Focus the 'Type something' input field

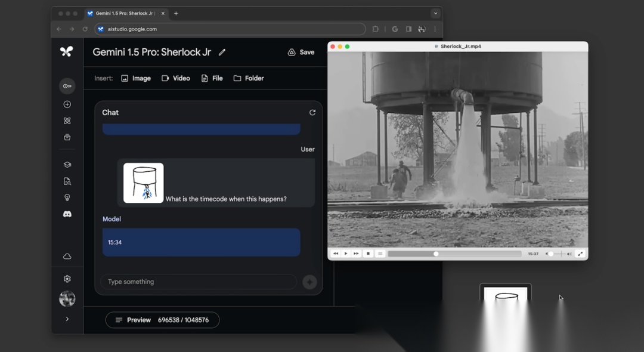click(199, 282)
